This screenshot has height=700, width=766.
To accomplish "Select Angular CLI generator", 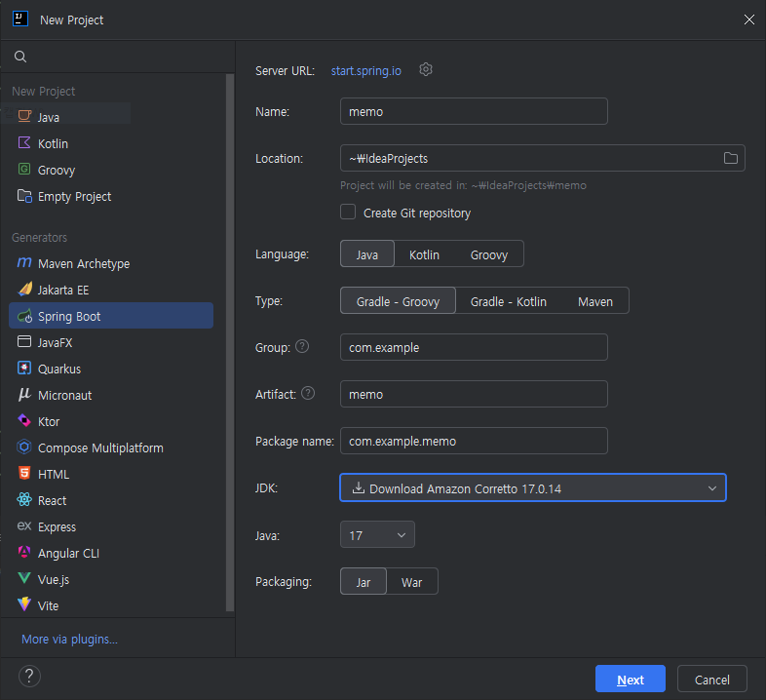I will click(111, 553).
